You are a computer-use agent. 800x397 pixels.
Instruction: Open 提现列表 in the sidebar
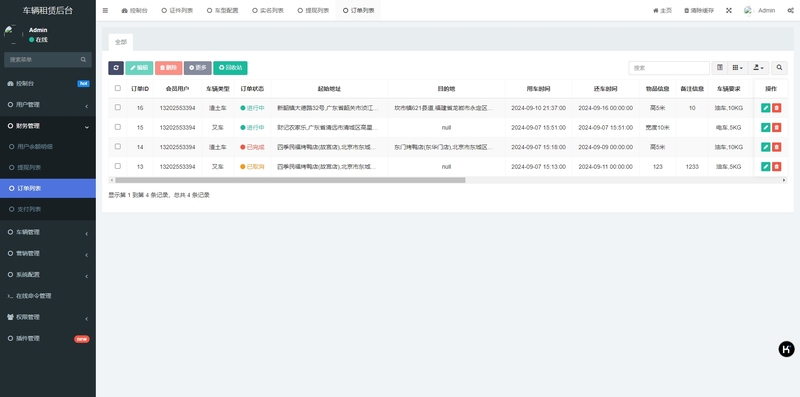click(48, 167)
